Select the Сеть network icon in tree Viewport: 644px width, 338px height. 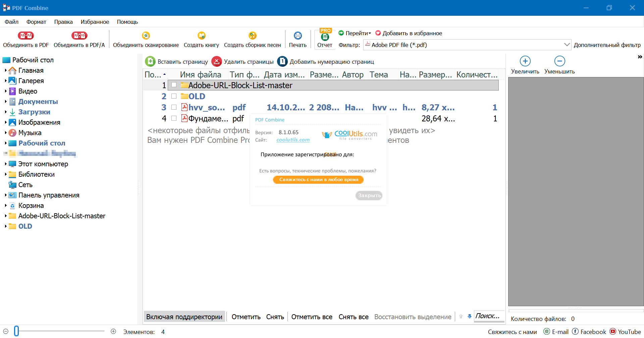click(x=12, y=185)
